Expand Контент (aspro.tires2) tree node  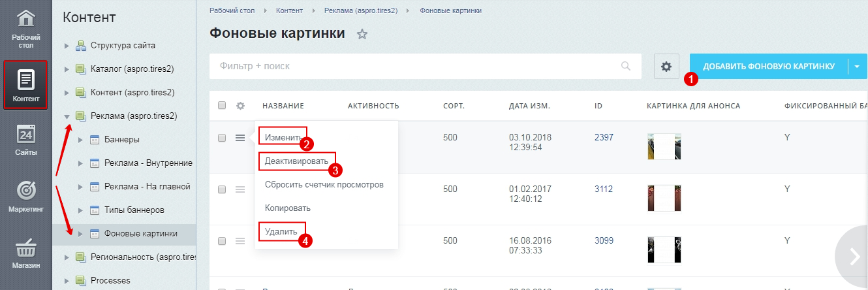pos(66,92)
